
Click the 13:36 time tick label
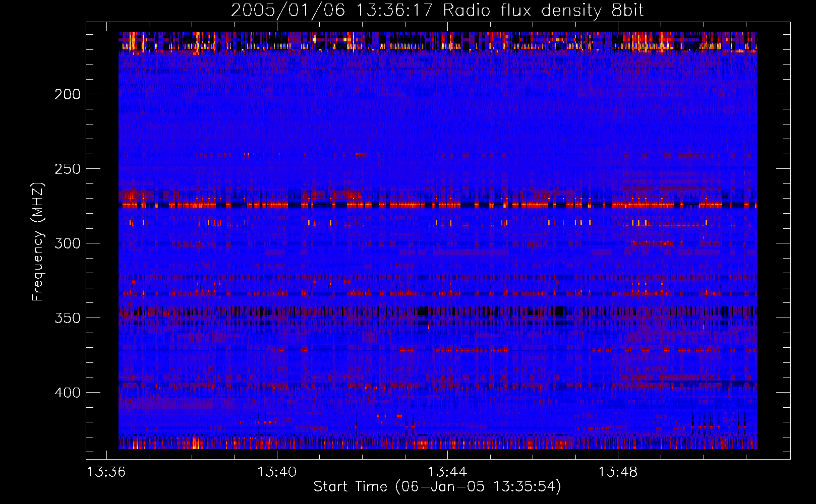pos(106,472)
